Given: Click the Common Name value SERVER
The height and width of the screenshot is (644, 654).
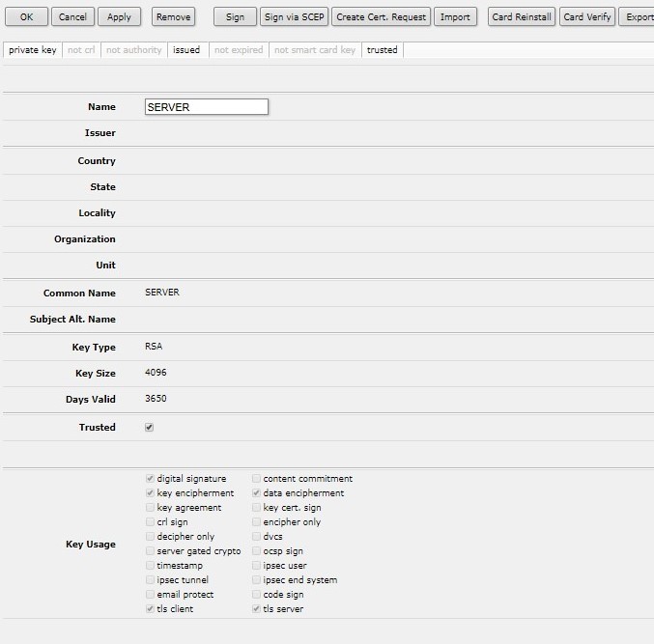Looking at the screenshot, I should pos(162,293).
